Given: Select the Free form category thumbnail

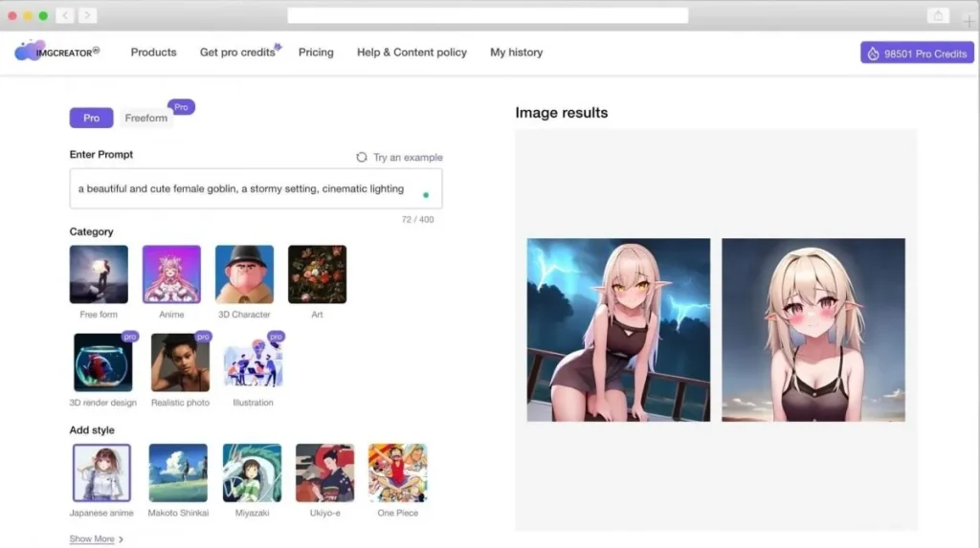Looking at the screenshot, I should (x=99, y=274).
